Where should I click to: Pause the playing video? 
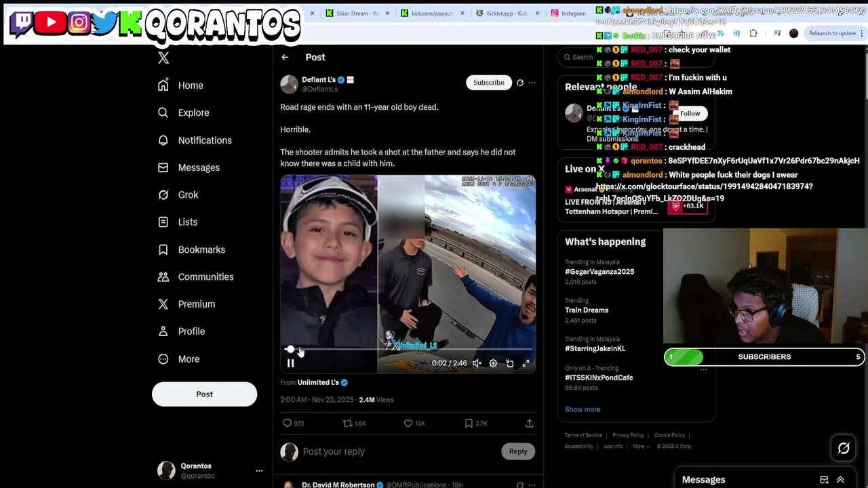(290, 363)
